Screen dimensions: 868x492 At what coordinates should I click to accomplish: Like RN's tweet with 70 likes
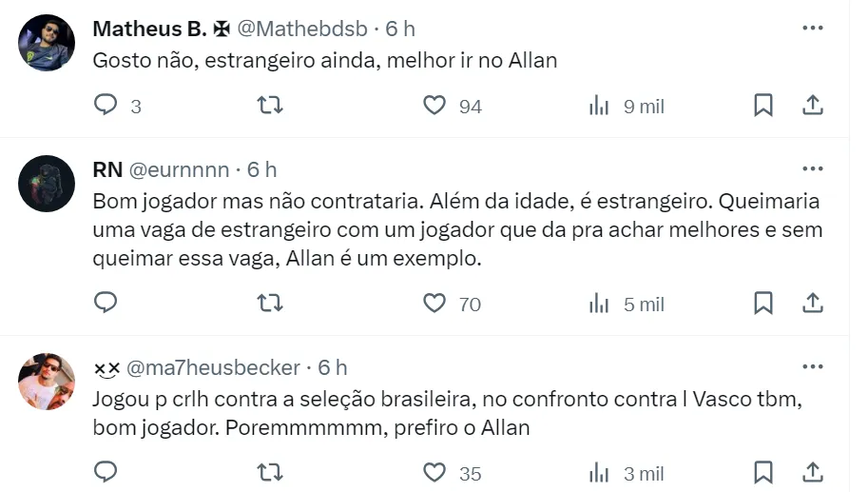click(x=434, y=304)
